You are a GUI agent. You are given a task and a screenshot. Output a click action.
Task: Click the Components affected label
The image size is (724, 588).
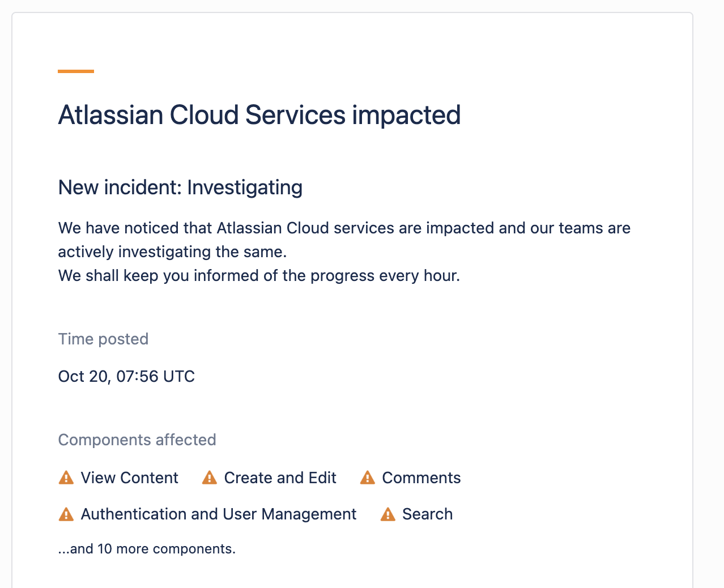tap(137, 440)
